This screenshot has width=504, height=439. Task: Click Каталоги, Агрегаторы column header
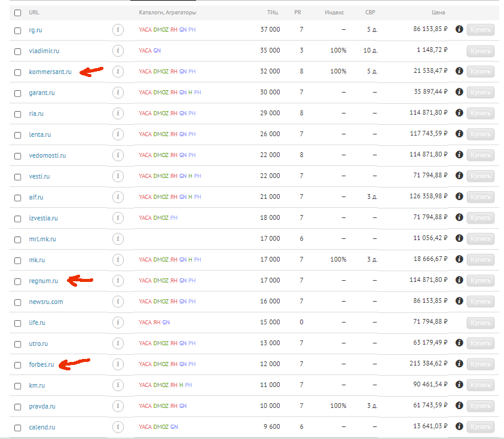coord(167,13)
